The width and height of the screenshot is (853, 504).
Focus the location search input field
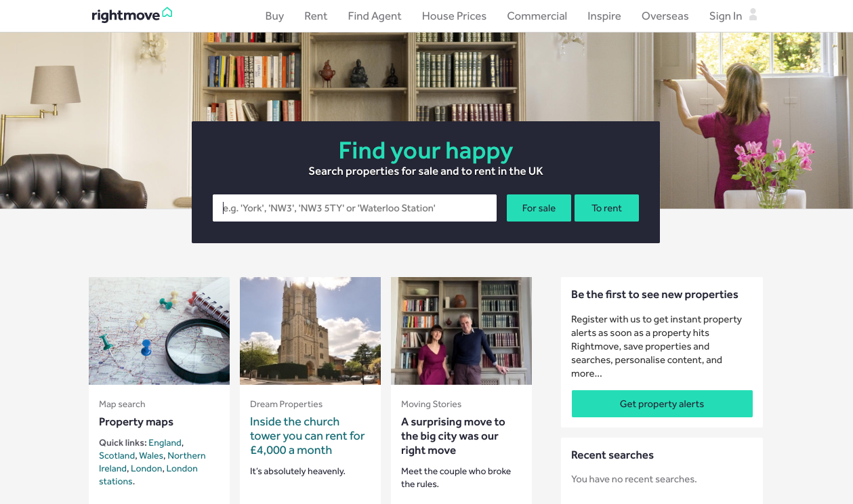click(354, 208)
